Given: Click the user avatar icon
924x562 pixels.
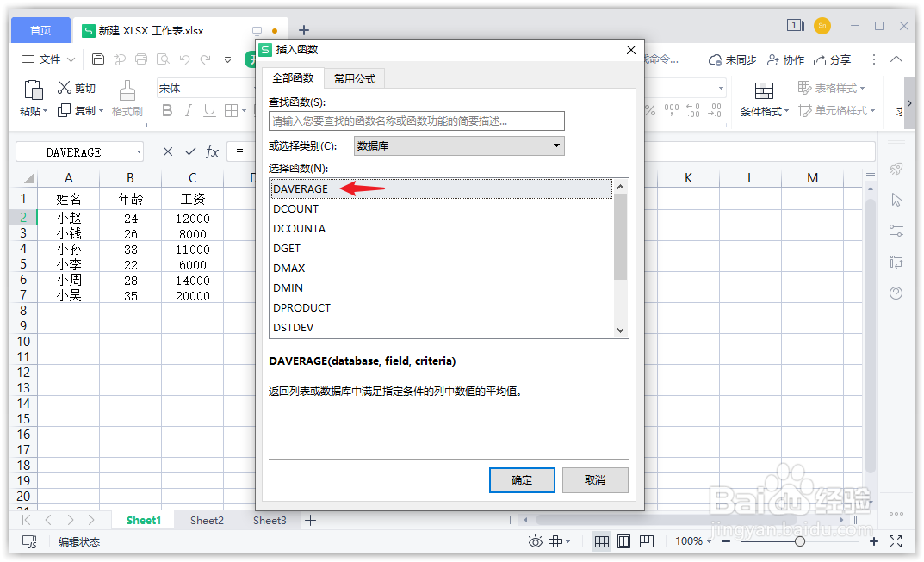Looking at the screenshot, I should (x=822, y=25).
